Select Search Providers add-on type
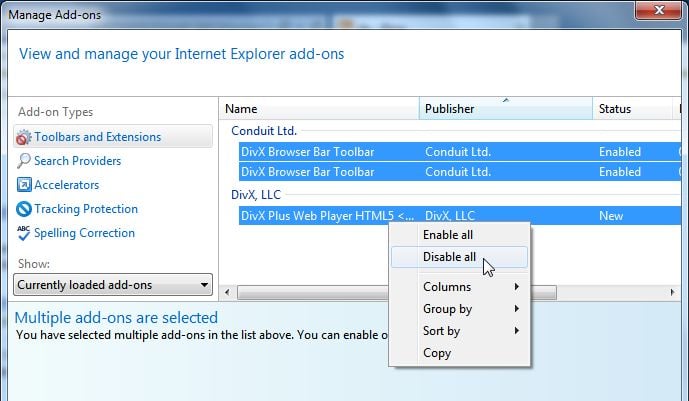 (x=77, y=161)
